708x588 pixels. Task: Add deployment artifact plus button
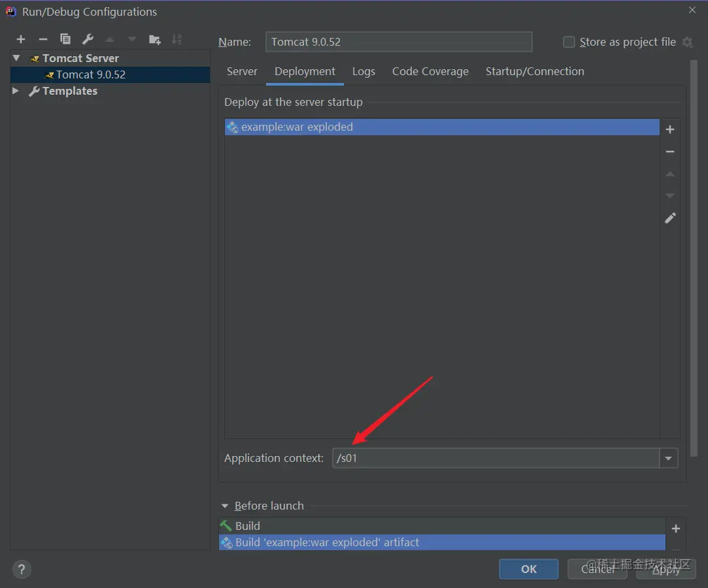pos(670,129)
